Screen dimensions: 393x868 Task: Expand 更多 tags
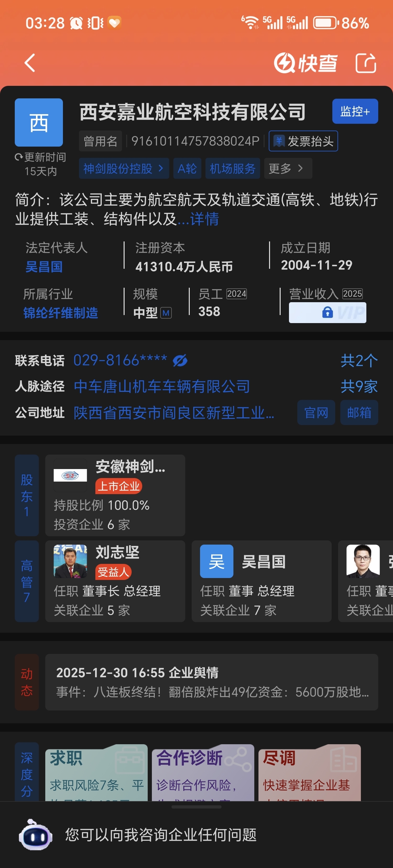click(288, 168)
